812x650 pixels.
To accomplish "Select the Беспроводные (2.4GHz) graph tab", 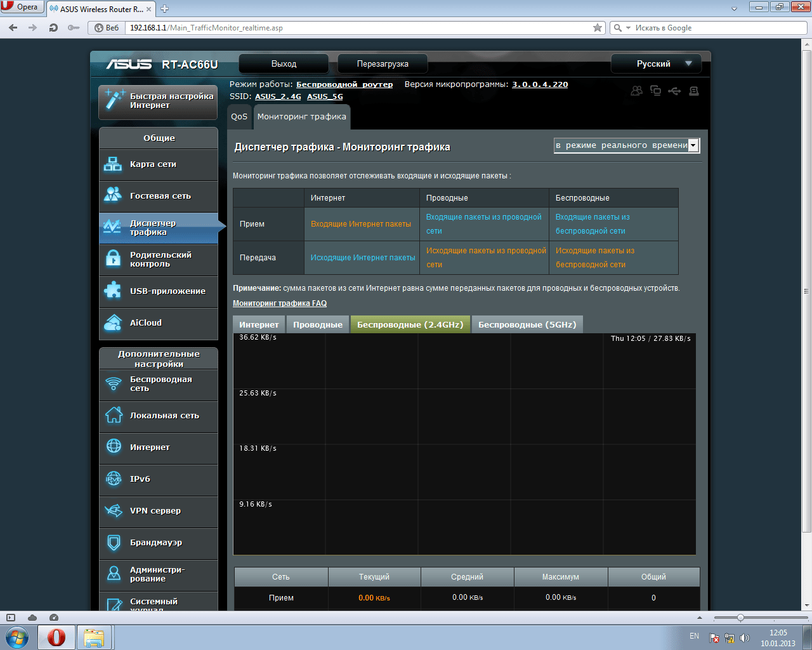I will [410, 324].
